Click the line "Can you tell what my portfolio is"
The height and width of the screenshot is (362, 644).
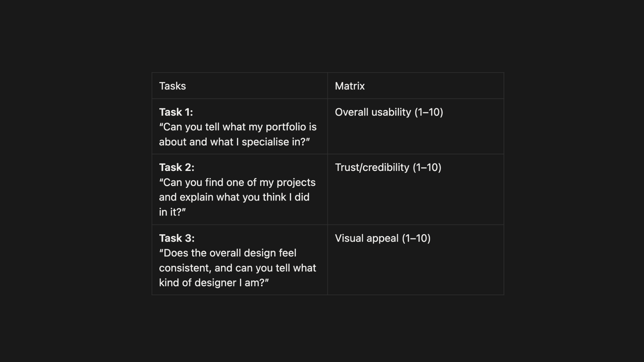(x=237, y=127)
